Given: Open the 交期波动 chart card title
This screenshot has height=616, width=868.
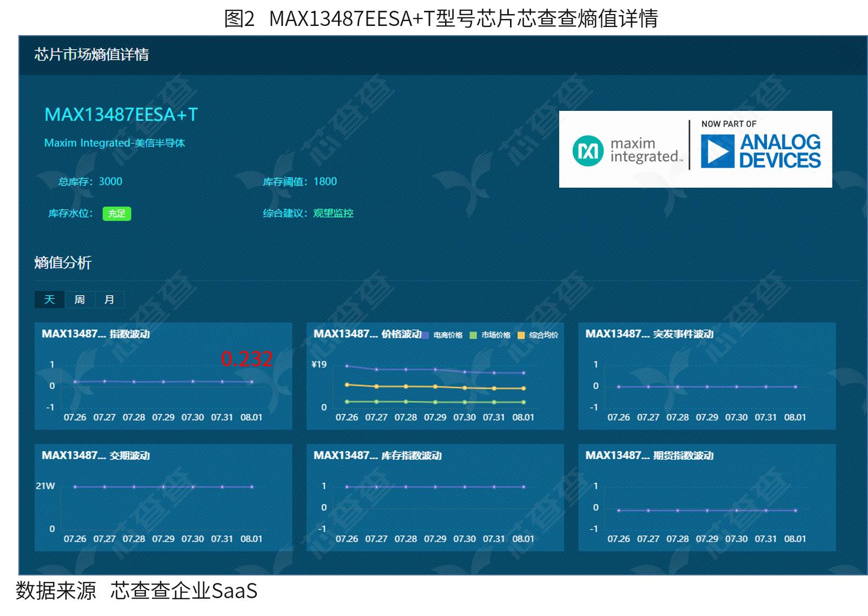Looking at the screenshot, I should tap(96, 455).
